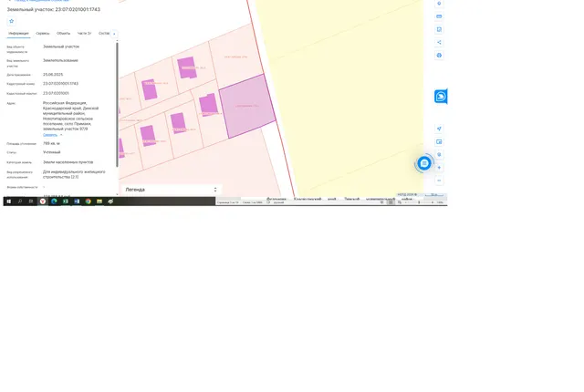The height and width of the screenshot is (392, 584).
Task: Click the status value Учтенный
Action: pyautogui.click(x=52, y=152)
